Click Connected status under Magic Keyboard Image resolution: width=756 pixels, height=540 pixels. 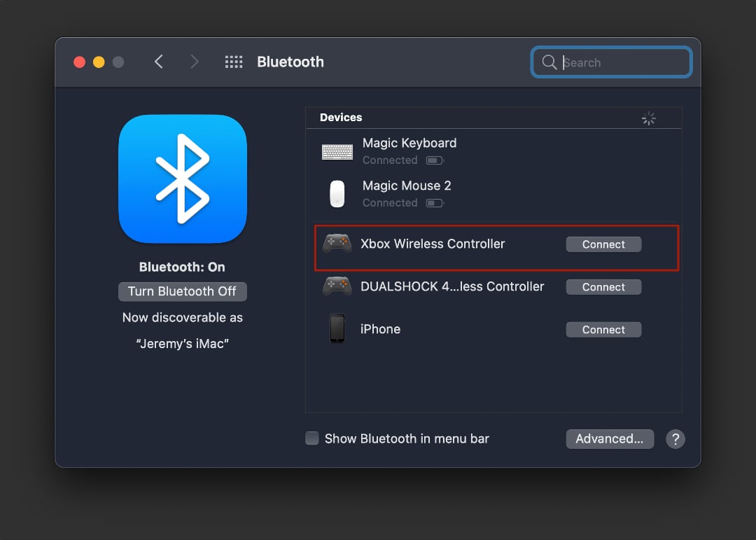pyautogui.click(x=390, y=160)
